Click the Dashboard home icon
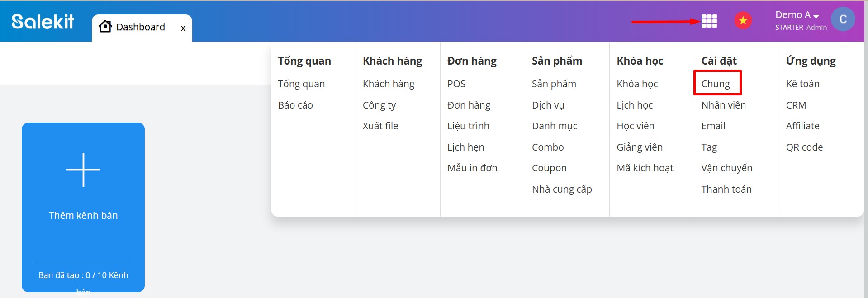Screen dimensions: 868x298 (105, 27)
